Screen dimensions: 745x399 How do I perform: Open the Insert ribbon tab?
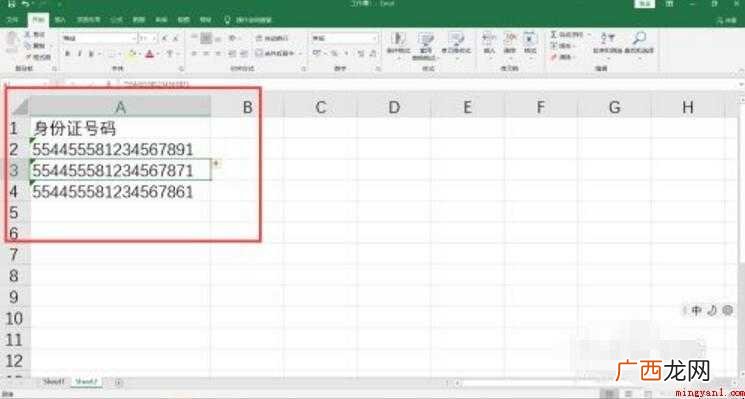pyautogui.click(x=59, y=20)
